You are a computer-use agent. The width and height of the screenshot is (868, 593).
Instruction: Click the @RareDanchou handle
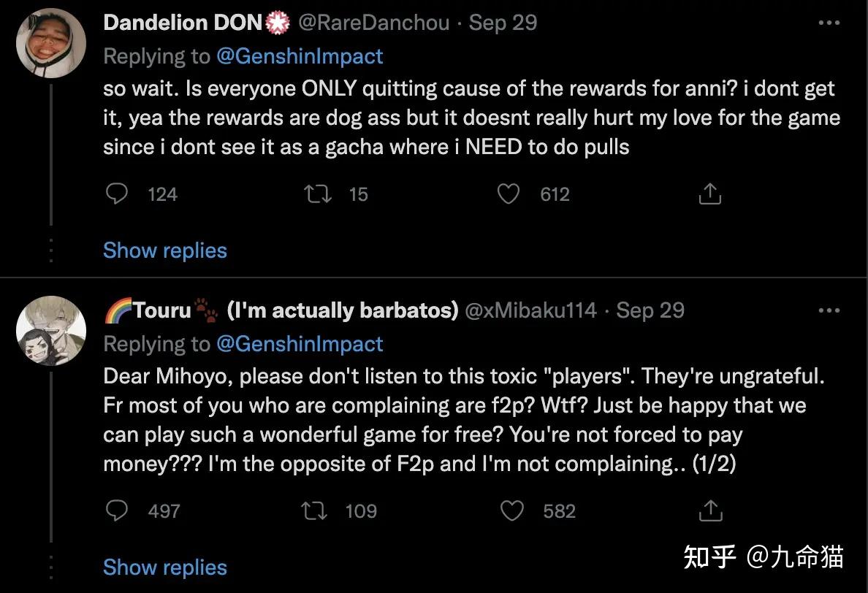pos(373,23)
